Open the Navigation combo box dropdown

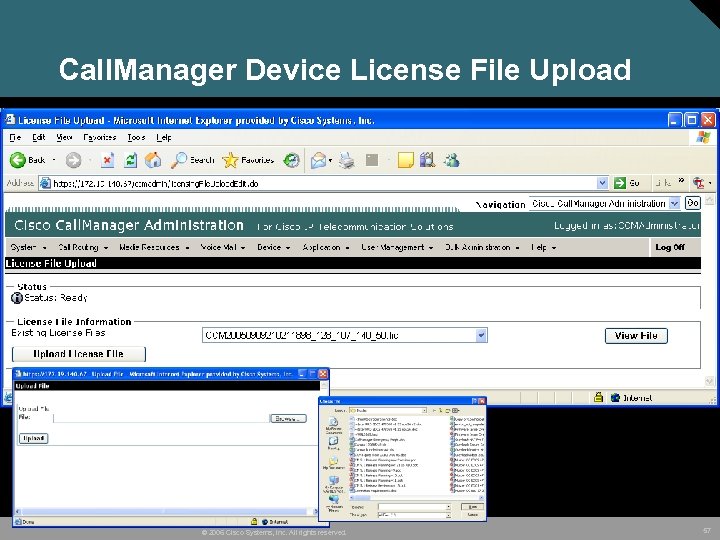click(674, 203)
